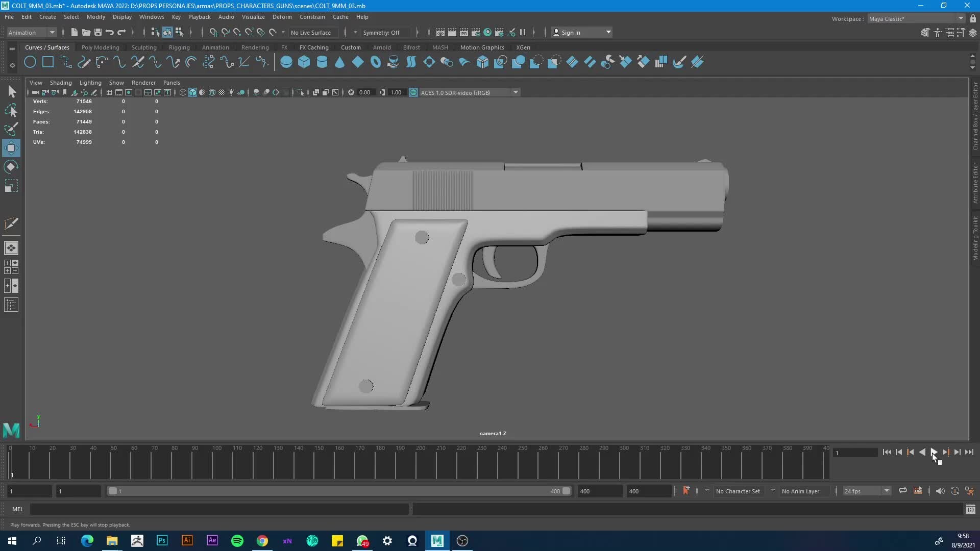This screenshot has width=980, height=551.
Task: Select the Move tool in the toolbox
Action: point(11,148)
